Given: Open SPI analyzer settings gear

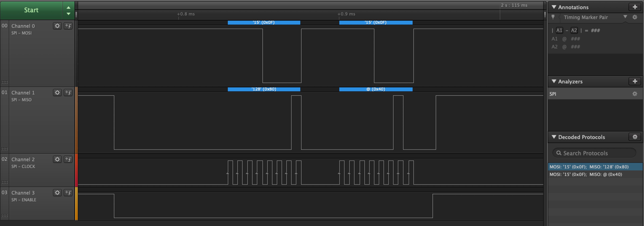Looking at the screenshot, I should 634,94.
